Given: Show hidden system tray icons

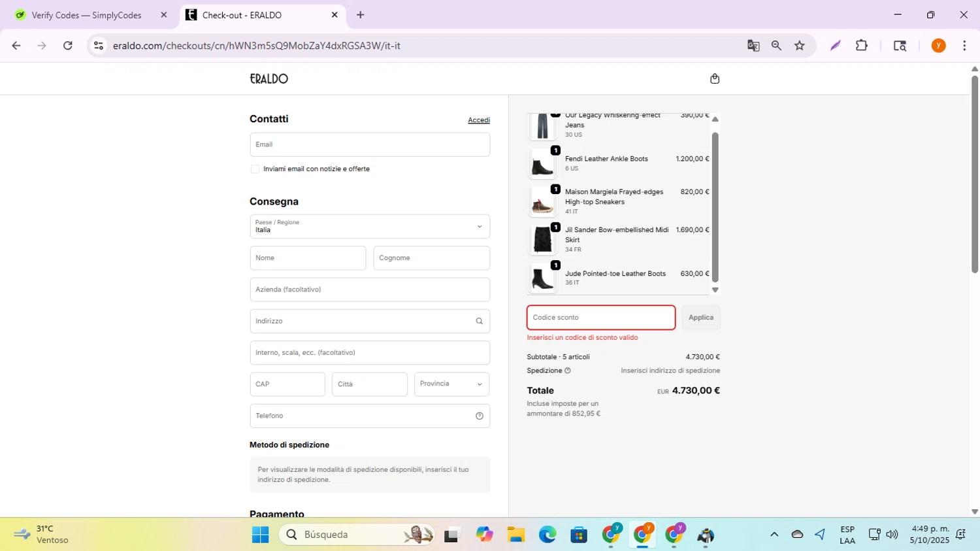Looking at the screenshot, I should click(x=774, y=535).
